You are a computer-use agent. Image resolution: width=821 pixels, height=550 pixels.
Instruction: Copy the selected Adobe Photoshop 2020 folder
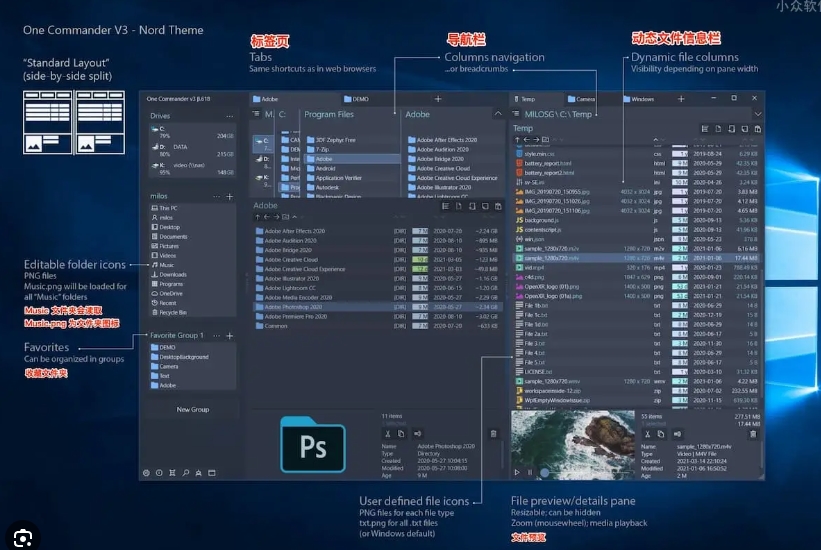(x=401, y=434)
